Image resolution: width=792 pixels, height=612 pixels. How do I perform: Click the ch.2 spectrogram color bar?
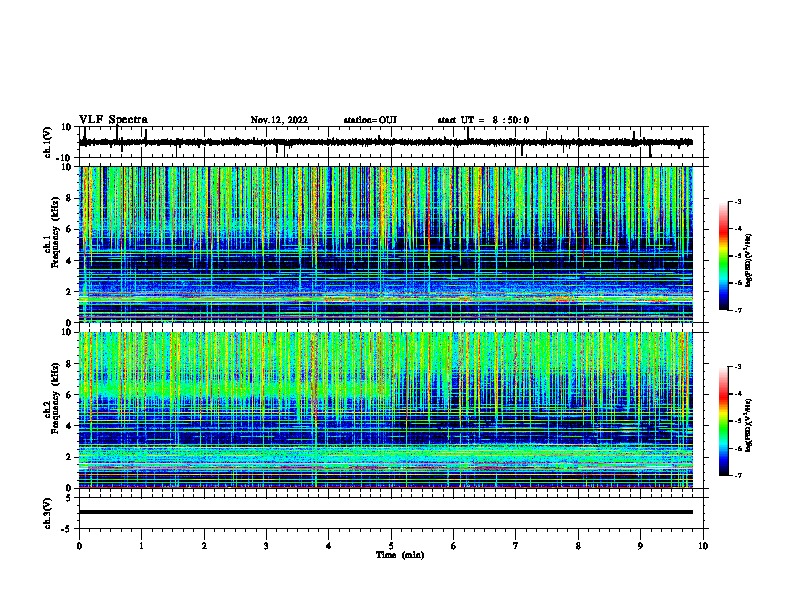pos(724,421)
